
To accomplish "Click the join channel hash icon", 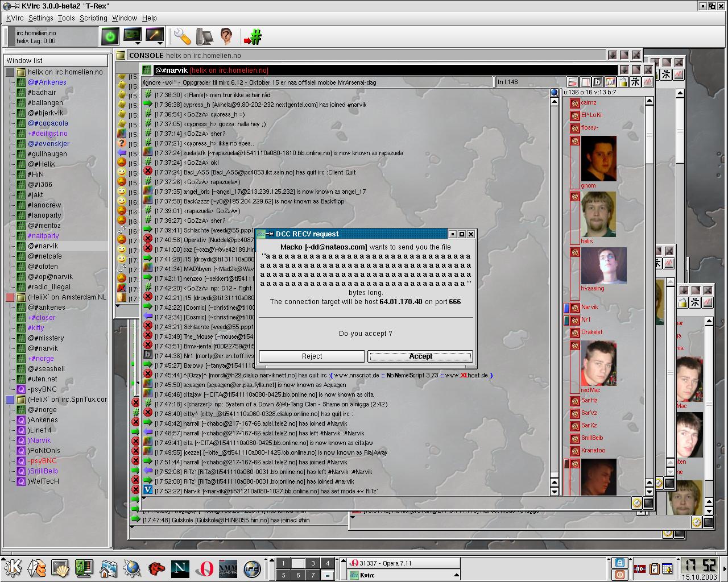I will tap(253, 37).
